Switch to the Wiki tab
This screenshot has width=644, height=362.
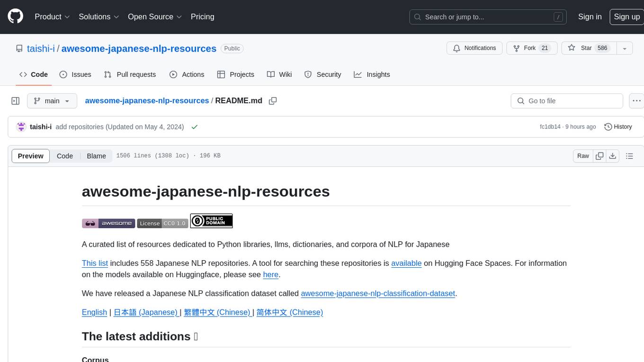279,74
